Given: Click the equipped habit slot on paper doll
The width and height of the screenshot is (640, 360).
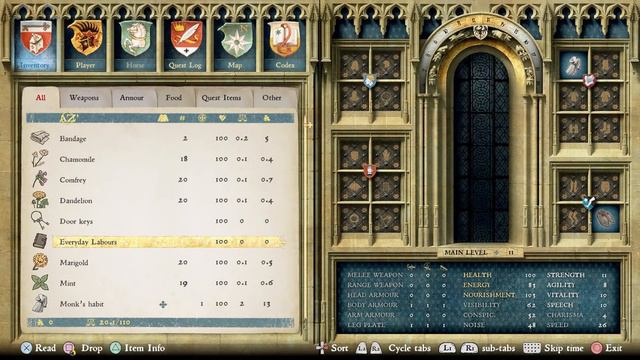Looking at the screenshot, I should click(573, 64).
